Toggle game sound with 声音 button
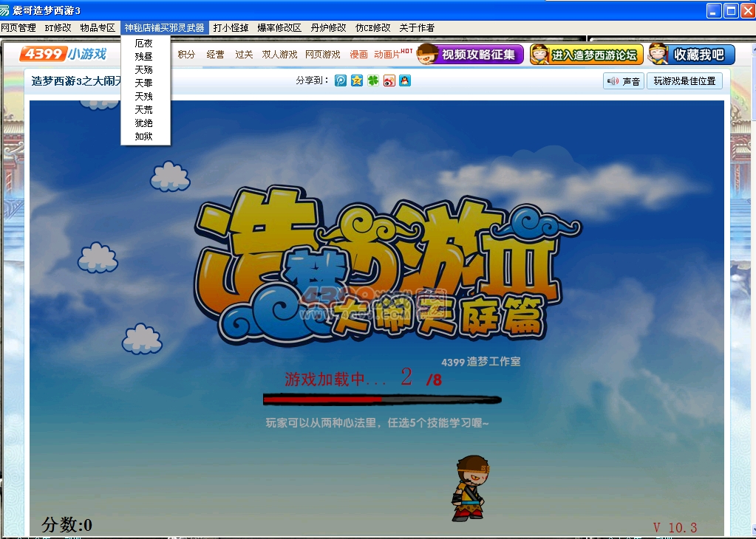Viewport: 756px width, 539px height. click(623, 81)
